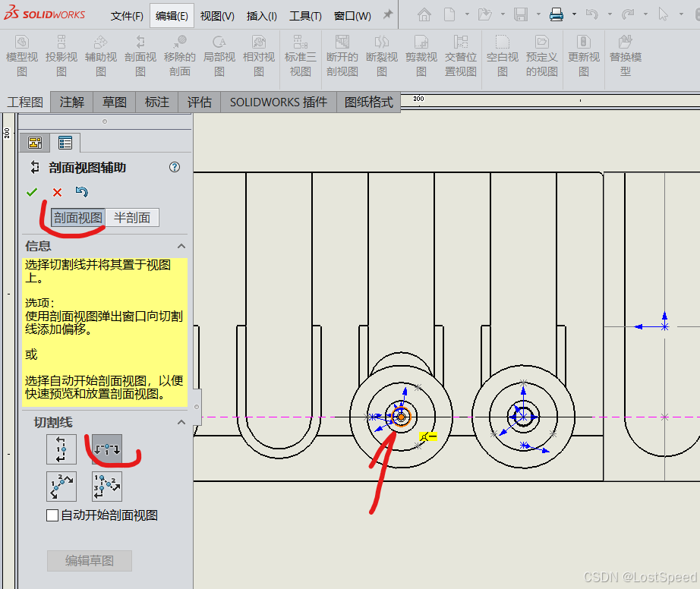The height and width of the screenshot is (589, 700).
Task: Open the 窗口(W) menu
Action: point(352,16)
